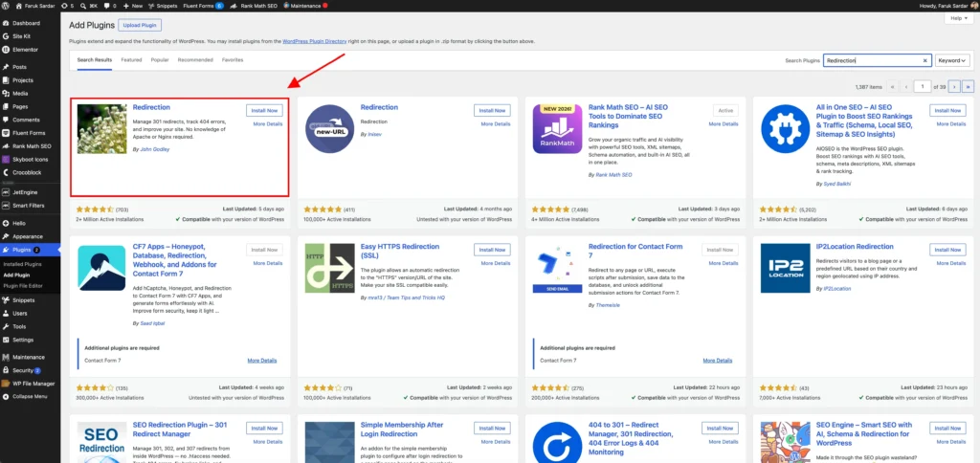
Task: Switch to the Featured tab
Action: [131, 60]
